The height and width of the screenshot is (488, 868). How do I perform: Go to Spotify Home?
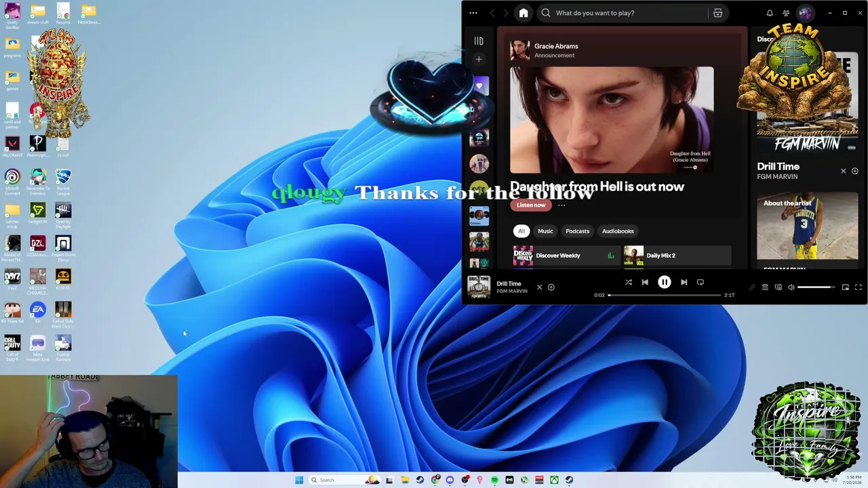pyautogui.click(x=524, y=13)
